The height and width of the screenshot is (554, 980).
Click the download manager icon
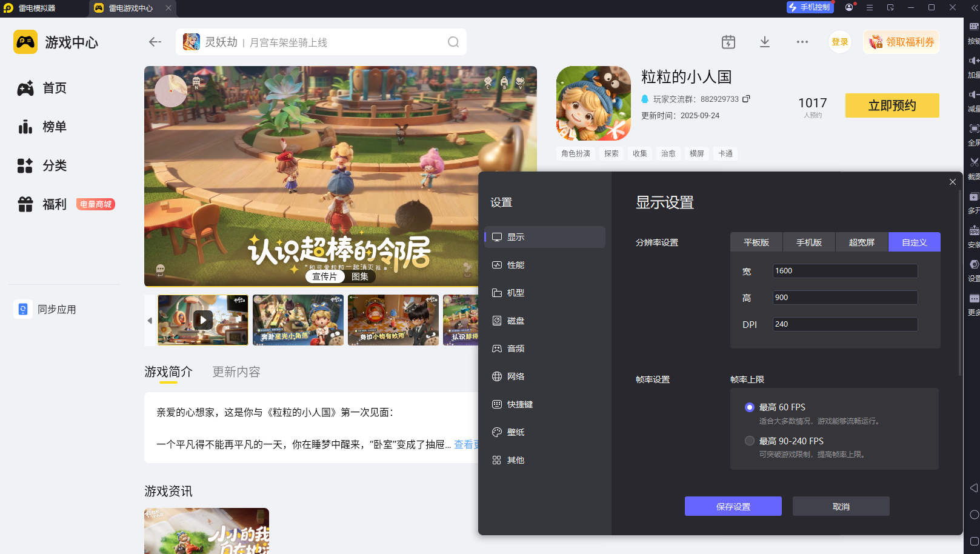tap(765, 42)
